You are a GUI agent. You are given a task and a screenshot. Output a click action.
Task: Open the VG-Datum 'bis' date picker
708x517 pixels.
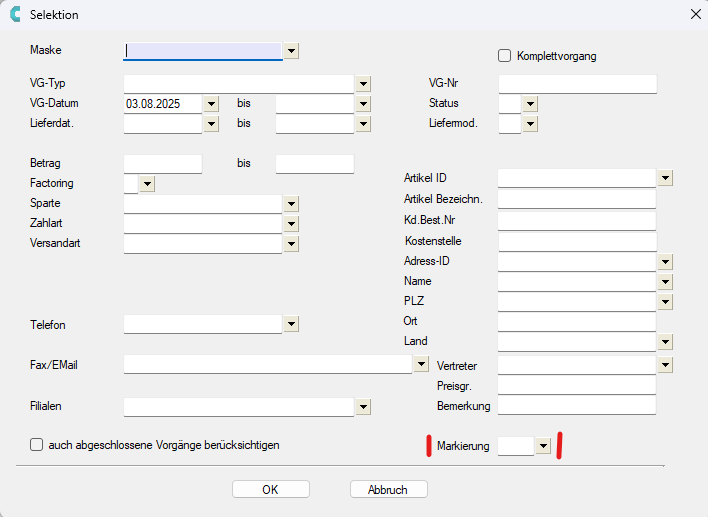click(363, 104)
